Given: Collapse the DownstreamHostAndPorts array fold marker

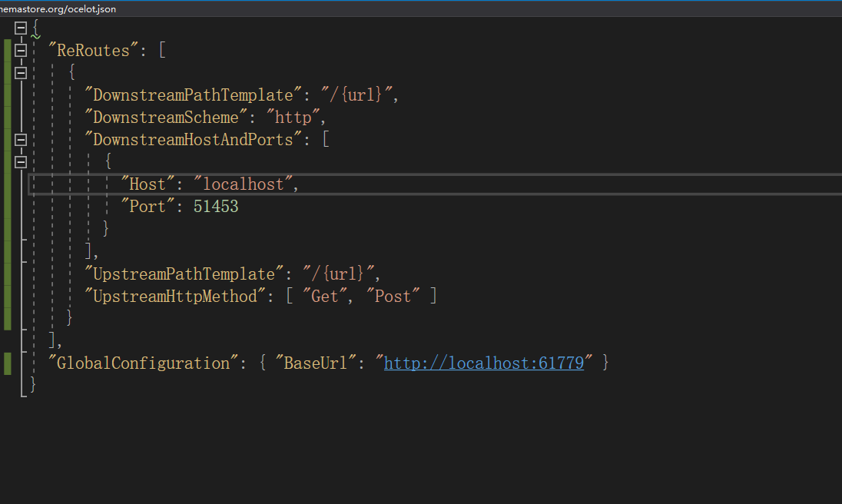Looking at the screenshot, I should 20,139.
